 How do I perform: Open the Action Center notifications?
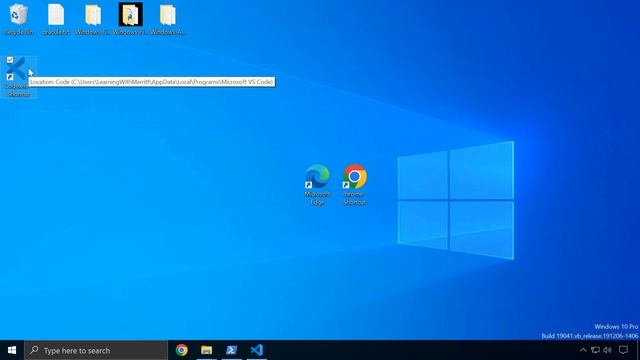623,350
